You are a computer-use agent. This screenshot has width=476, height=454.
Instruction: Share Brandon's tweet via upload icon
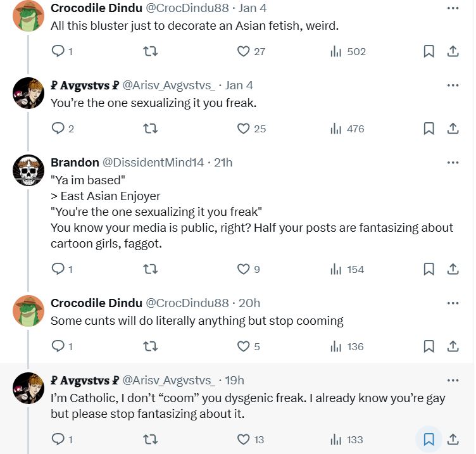tap(453, 269)
